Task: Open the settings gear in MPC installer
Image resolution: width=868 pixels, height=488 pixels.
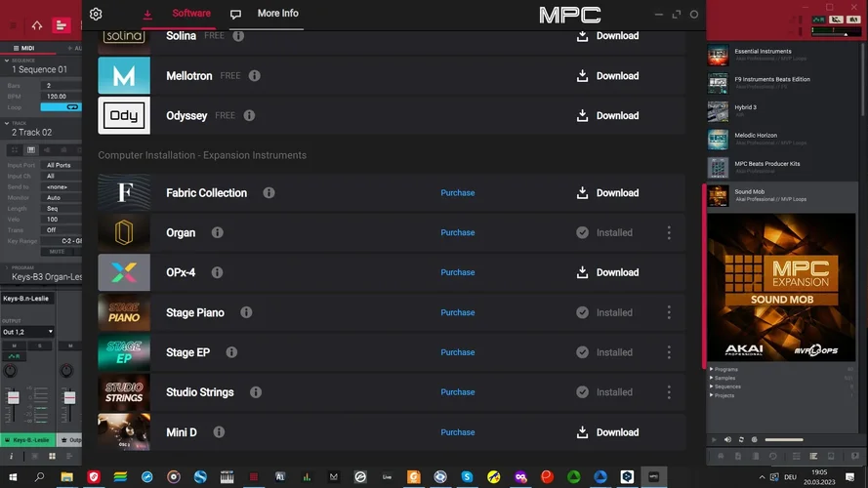Action: 96,14
